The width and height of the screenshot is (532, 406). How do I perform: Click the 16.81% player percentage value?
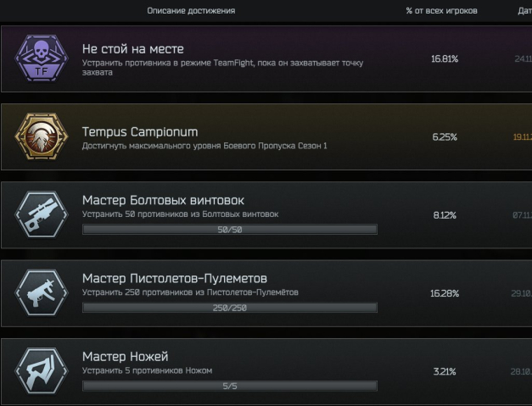point(445,59)
